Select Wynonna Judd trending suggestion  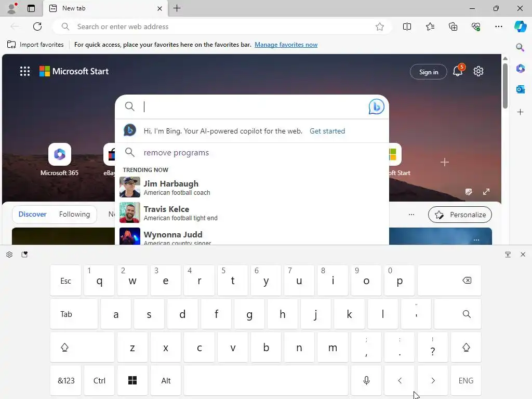(x=252, y=236)
